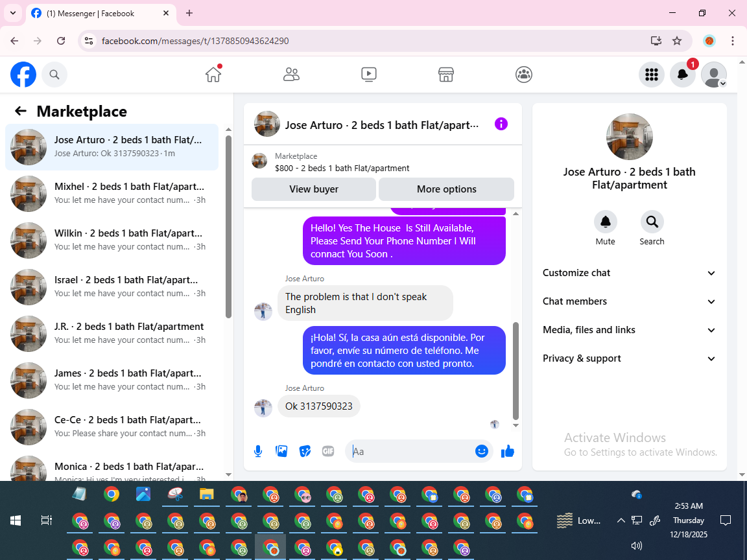
Task: Open the Wilkin conversation in list
Action: click(x=112, y=240)
